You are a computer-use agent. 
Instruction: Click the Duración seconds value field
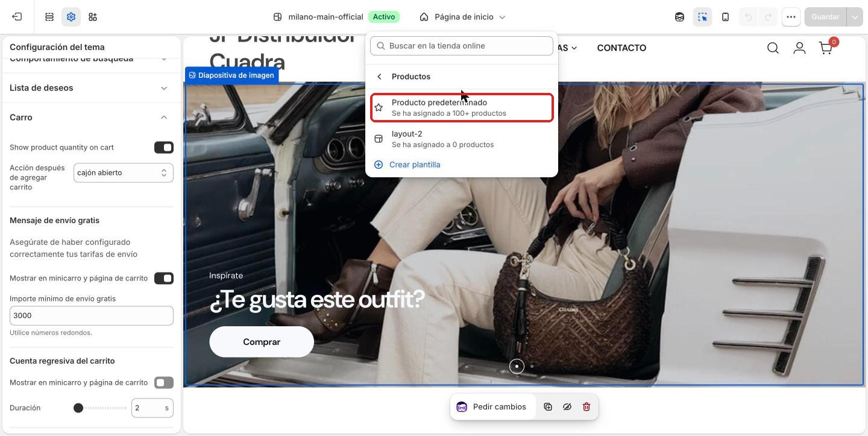153,408
